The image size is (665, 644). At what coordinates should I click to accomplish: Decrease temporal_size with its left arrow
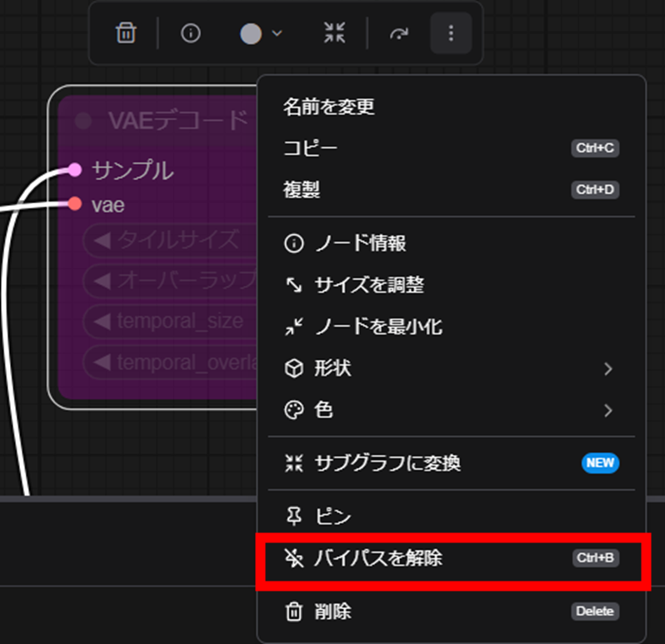click(x=102, y=322)
